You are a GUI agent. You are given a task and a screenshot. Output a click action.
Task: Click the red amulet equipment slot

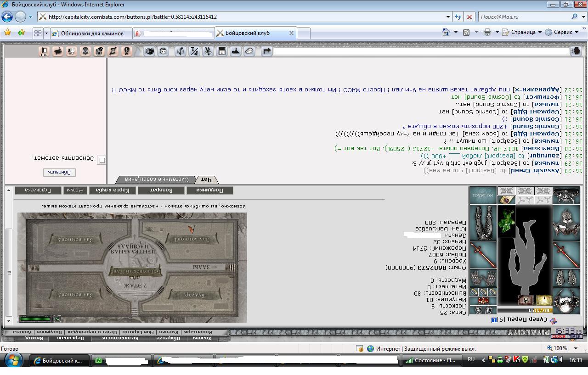483,301
